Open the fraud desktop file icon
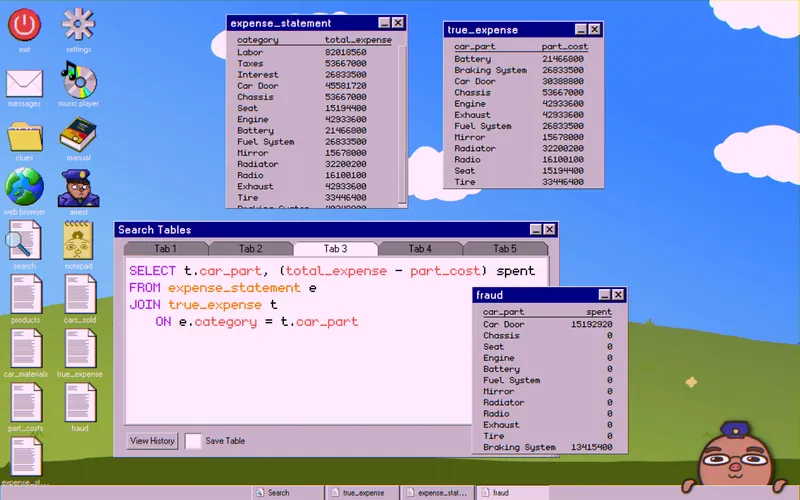Screen dimensions: 800x500 point(80,402)
